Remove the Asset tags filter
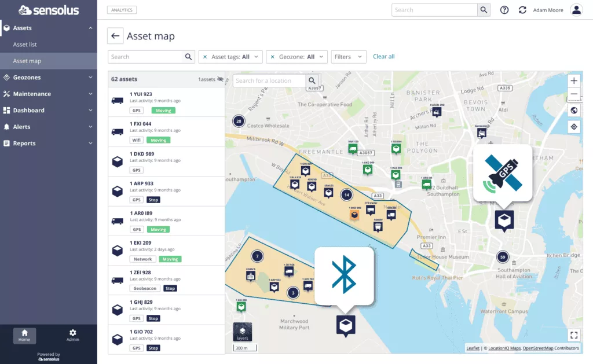The image size is (593, 364). pos(205,57)
